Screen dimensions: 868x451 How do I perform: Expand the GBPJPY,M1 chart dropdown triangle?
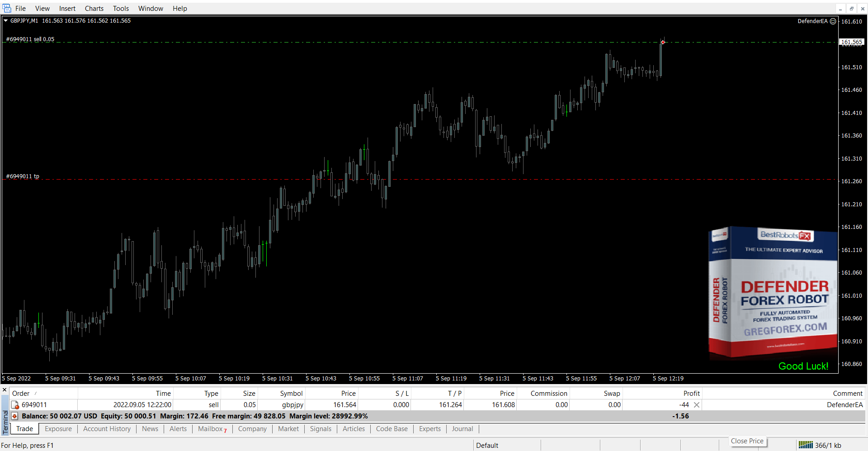(x=6, y=21)
